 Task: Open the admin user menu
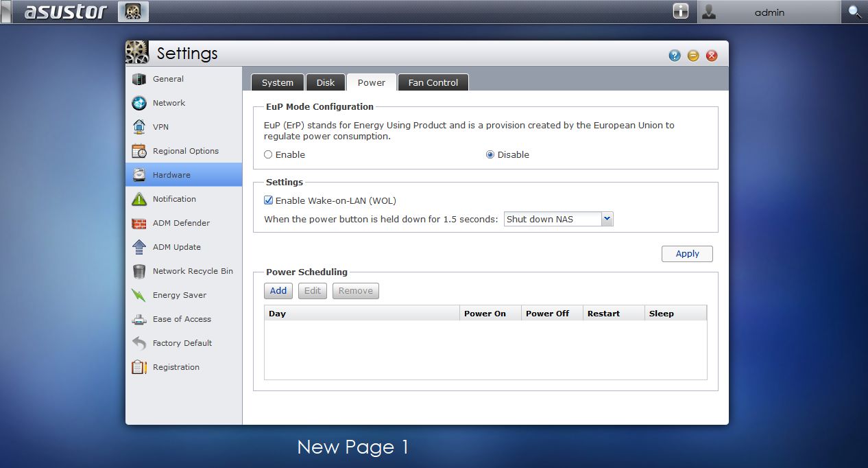[769, 12]
